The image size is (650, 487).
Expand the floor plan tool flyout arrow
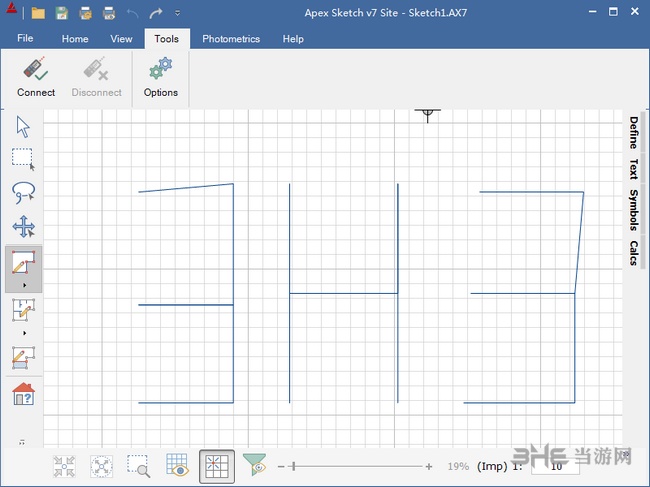pyautogui.click(x=24, y=333)
